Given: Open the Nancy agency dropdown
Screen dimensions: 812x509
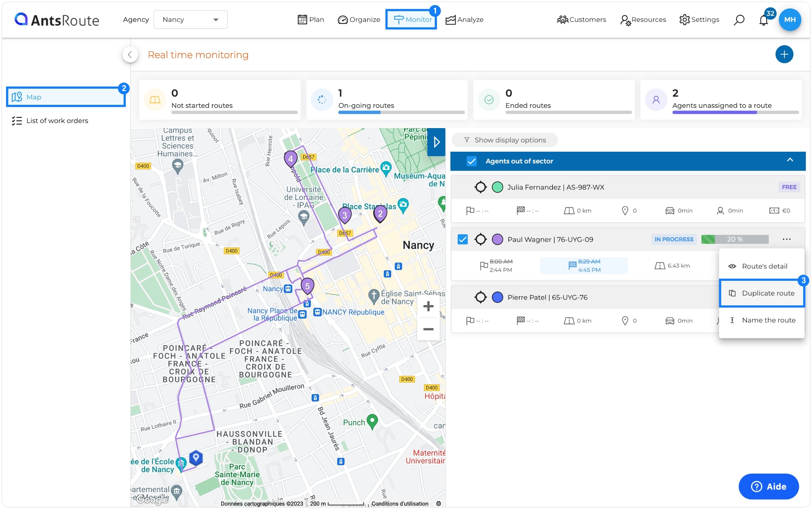Looking at the screenshot, I should 190,20.
